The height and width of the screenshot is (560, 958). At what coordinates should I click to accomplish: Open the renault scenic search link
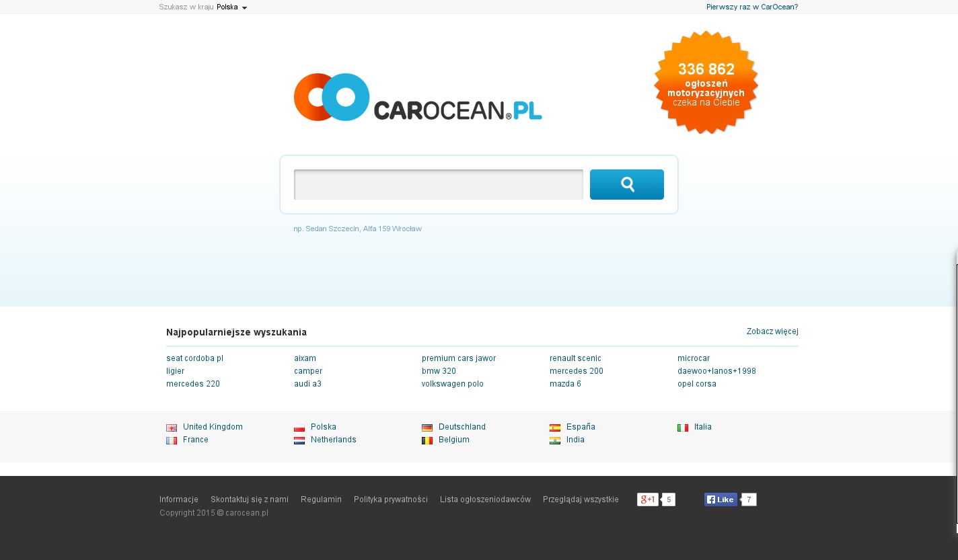[x=575, y=358]
